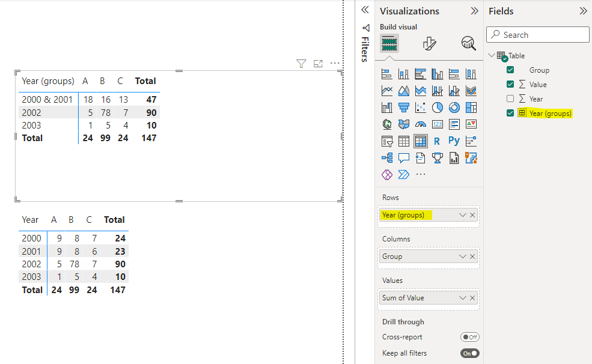Insert a pie chart visual
Viewport: 592px width, 364px height.
click(x=437, y=108)
